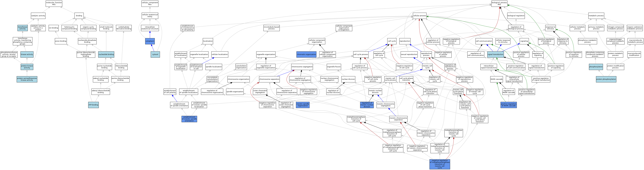Image resolution: width=644 pixels, height=170 pixels.
Task: Click the 'intracellular anatomical structure' node
Action: pyautogui.click(x=150, y=28)
